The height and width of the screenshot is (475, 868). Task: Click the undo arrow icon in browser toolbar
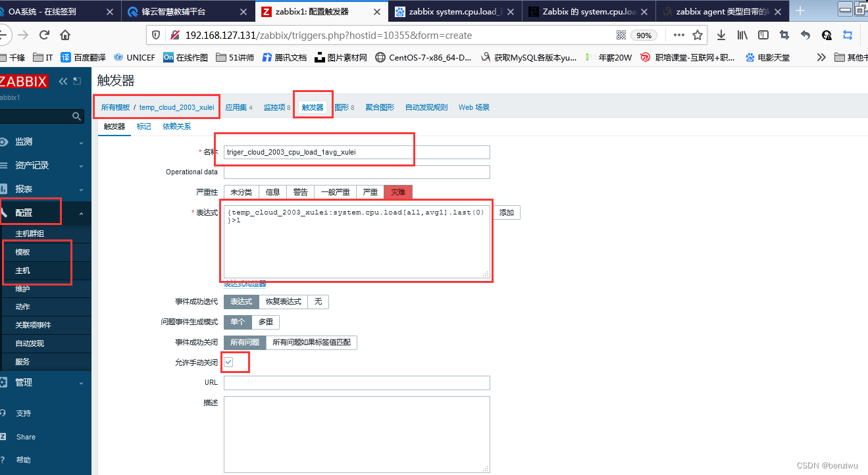(x=805, y=35)
